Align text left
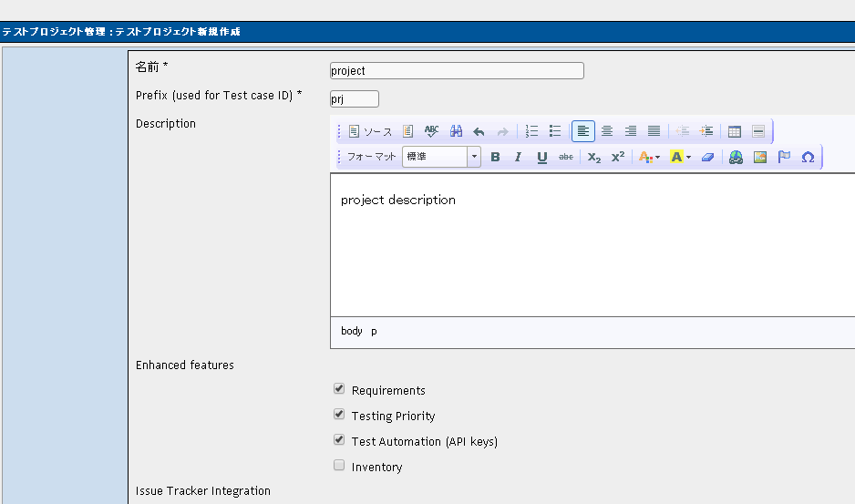This screenshot has height=504, width=855. click(582, 131)
